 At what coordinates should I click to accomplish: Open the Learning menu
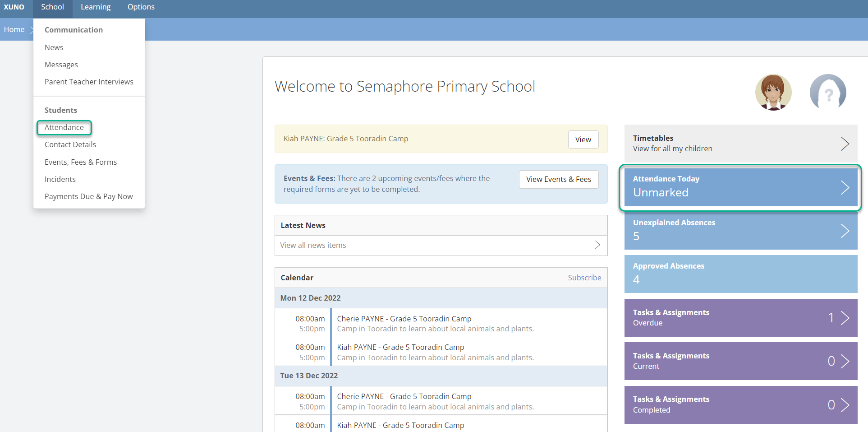96,7
